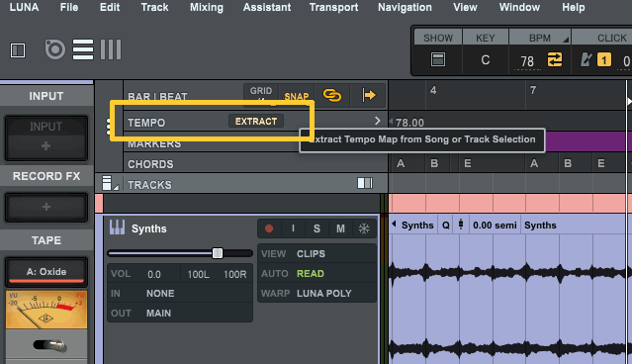The height and width of the screenshot is (364, 632).
Task: Adjust the Synths volume fader
Action: [x=218, y=253]
